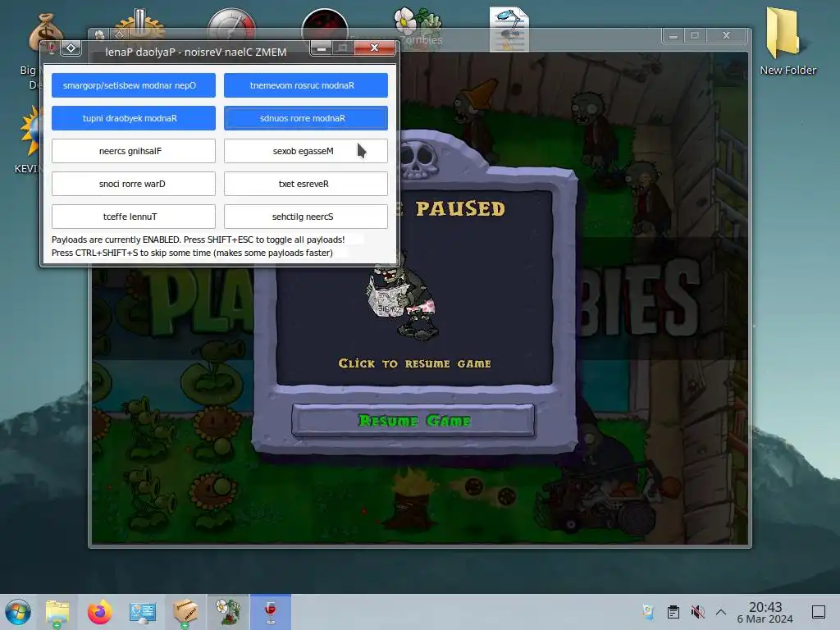
Task: Switch to Plants vs. Zombies taskbar entry
Action: pyautogui.click(x=228, y=612)
